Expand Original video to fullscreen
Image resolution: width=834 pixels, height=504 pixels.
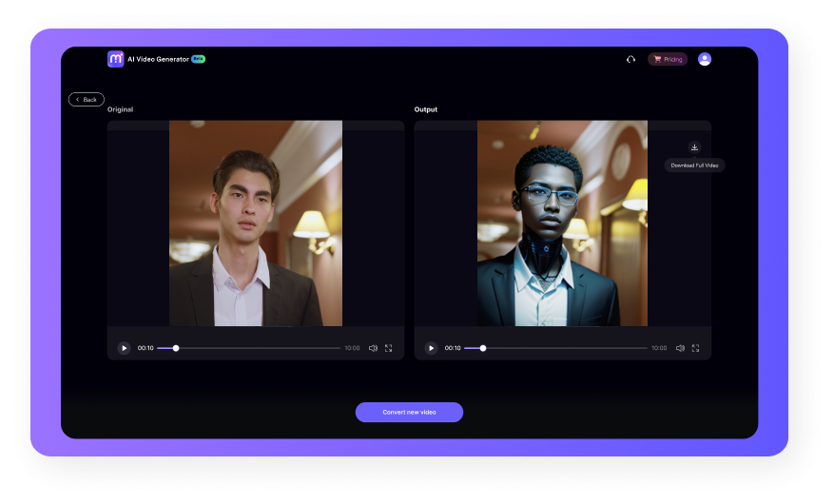[388, 348]
